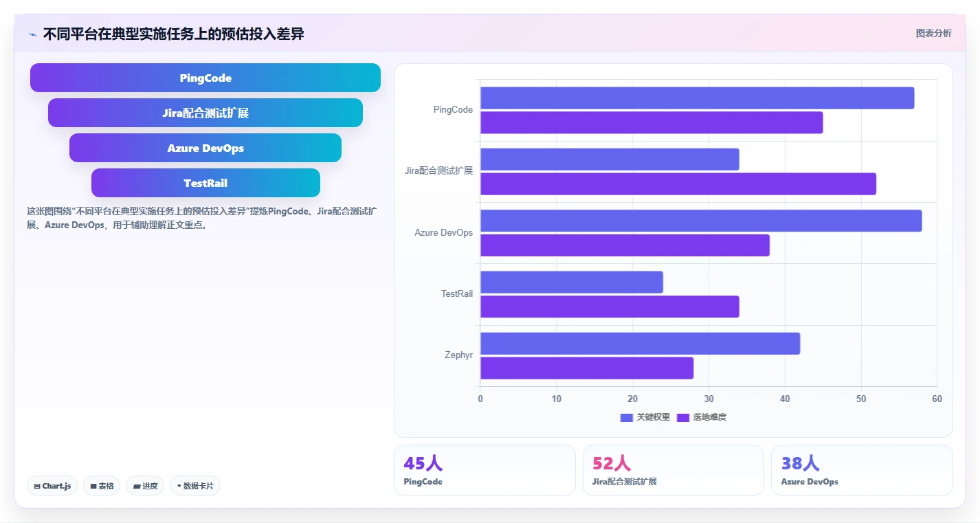Select the 进度 tag

[145, 486]
